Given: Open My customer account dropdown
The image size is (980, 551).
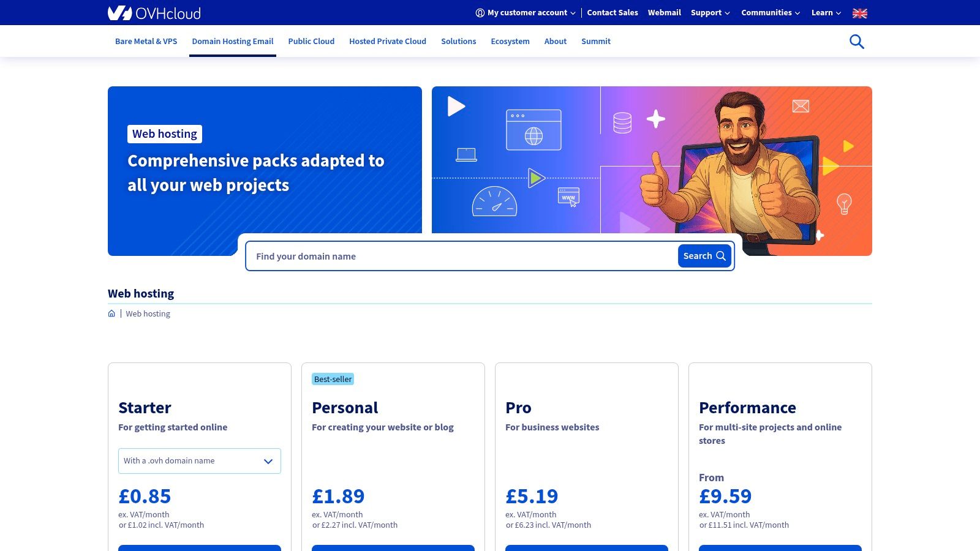Looking at the screenshot, I should [526, 13].
